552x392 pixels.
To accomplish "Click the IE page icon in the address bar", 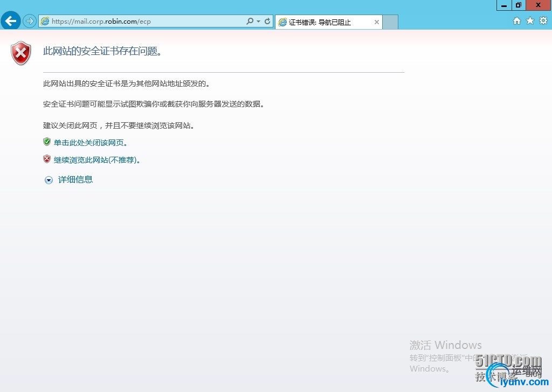I will 45,21.
